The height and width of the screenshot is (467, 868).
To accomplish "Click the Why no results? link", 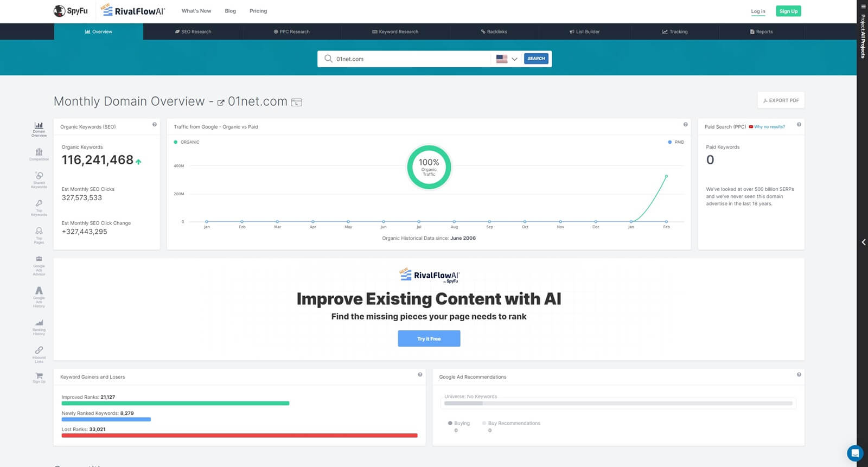I will tap(769, 127).
